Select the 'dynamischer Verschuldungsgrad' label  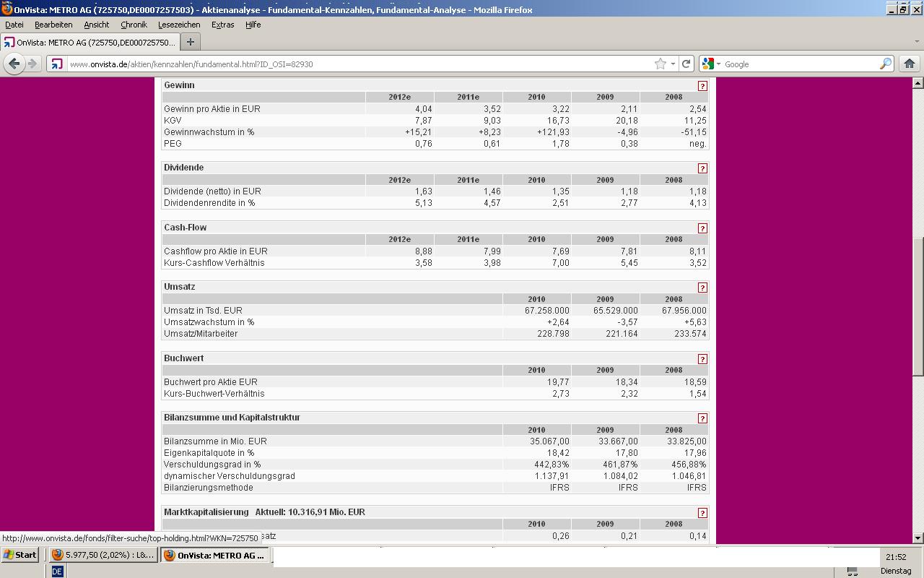[x=230, y=476]
